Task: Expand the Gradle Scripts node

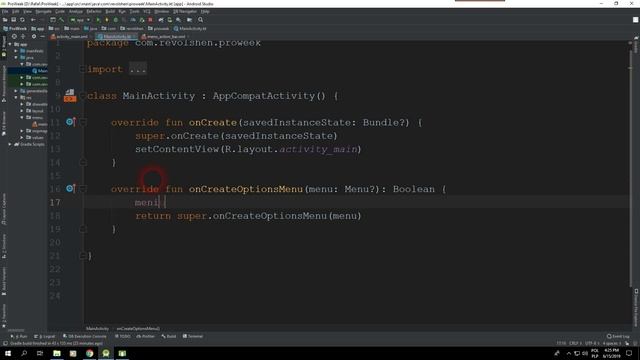Action: point(10,144)
